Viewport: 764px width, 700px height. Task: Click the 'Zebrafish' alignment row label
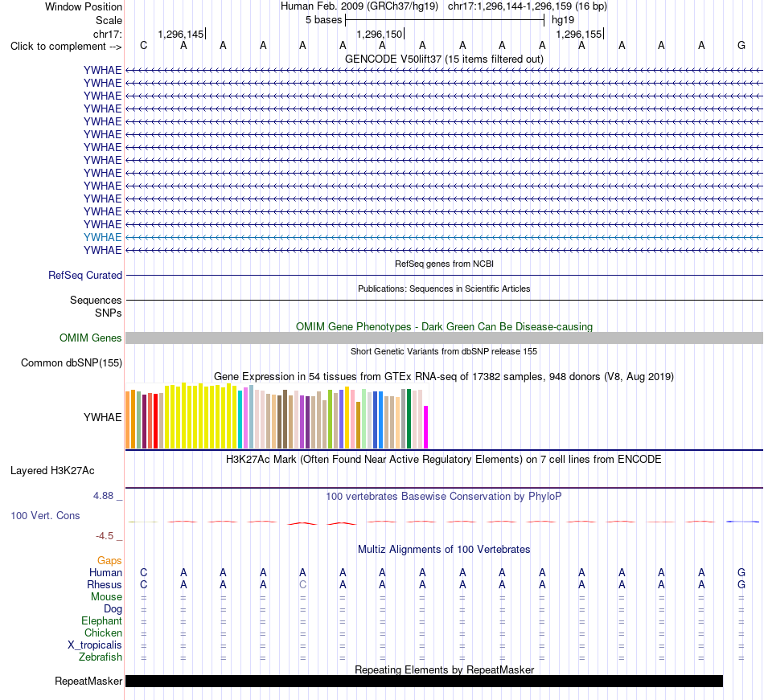pyautogui.click(x=101, y=657)
